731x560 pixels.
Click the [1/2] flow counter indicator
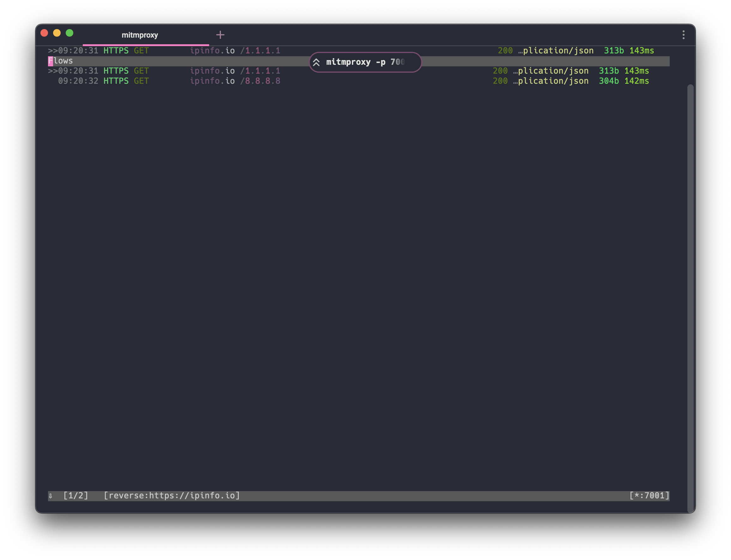pyautogui.click(x=76, y=496)
